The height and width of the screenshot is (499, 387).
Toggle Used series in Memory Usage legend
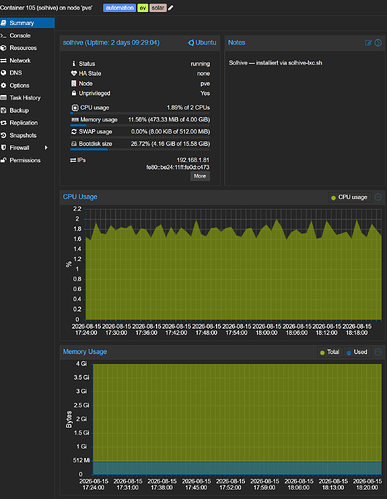coord(357,352)
